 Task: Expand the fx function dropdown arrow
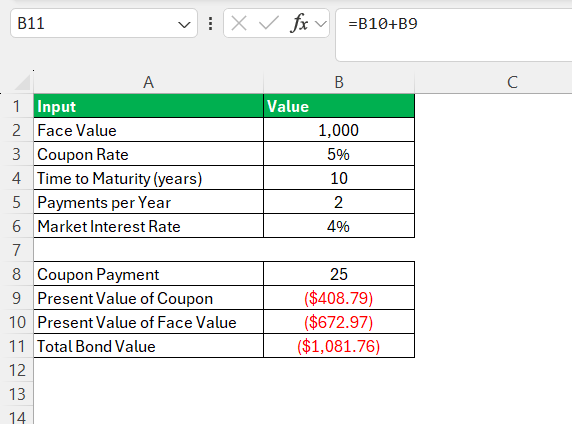321,24
